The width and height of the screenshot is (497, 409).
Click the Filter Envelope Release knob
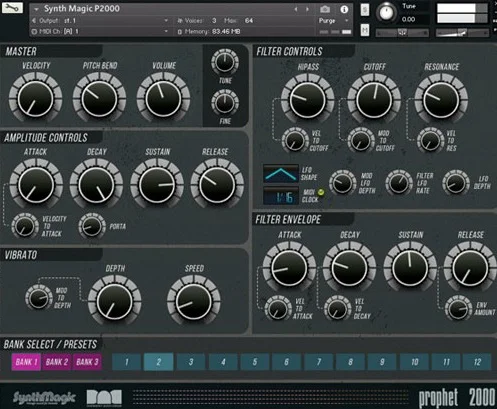470,267
